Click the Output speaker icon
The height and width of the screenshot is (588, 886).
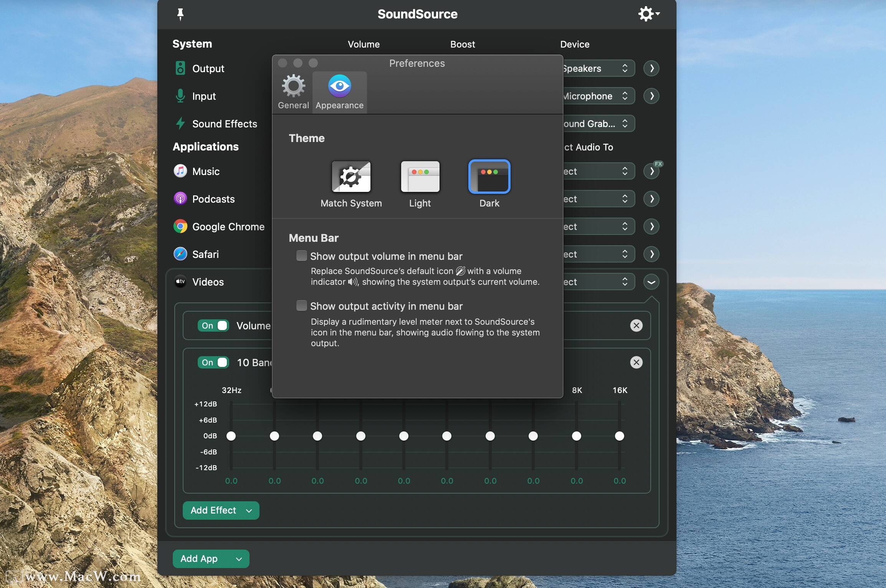pyautogui.click(x=180, y=68)
